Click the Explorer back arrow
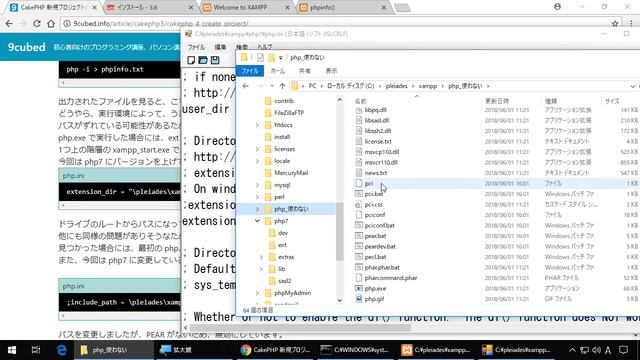The height and width of the screenshot is (360, 640). tap(245, 86)
